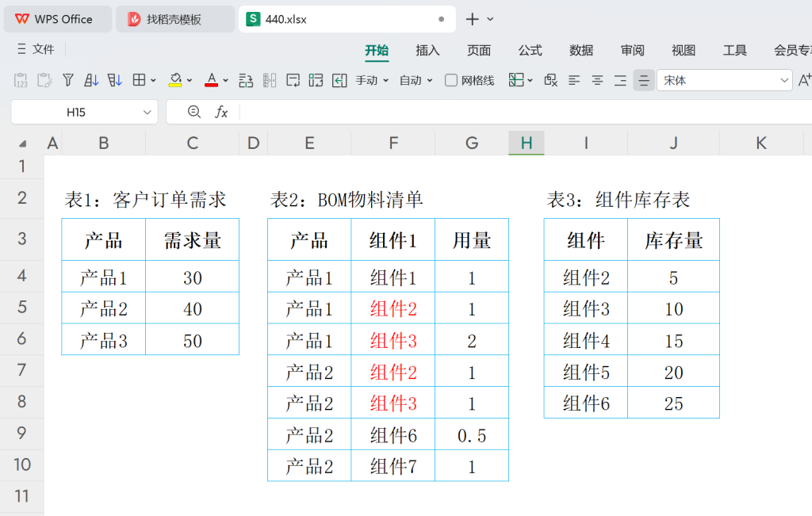Open the 数据 ribbon tab

click(581, 50)
